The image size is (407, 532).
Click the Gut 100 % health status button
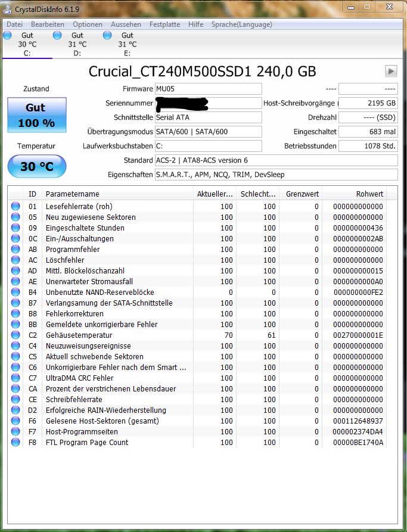click(x=37, y=115)
